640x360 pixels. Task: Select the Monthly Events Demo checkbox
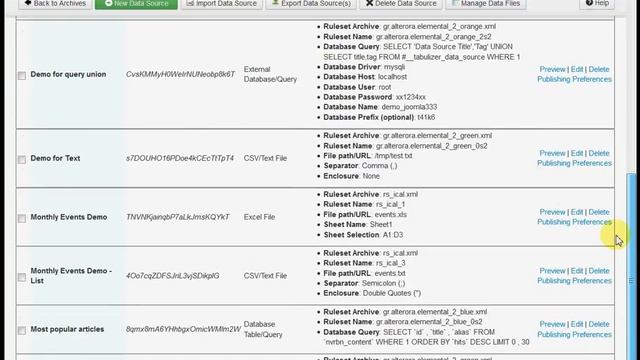click(22, 218)
